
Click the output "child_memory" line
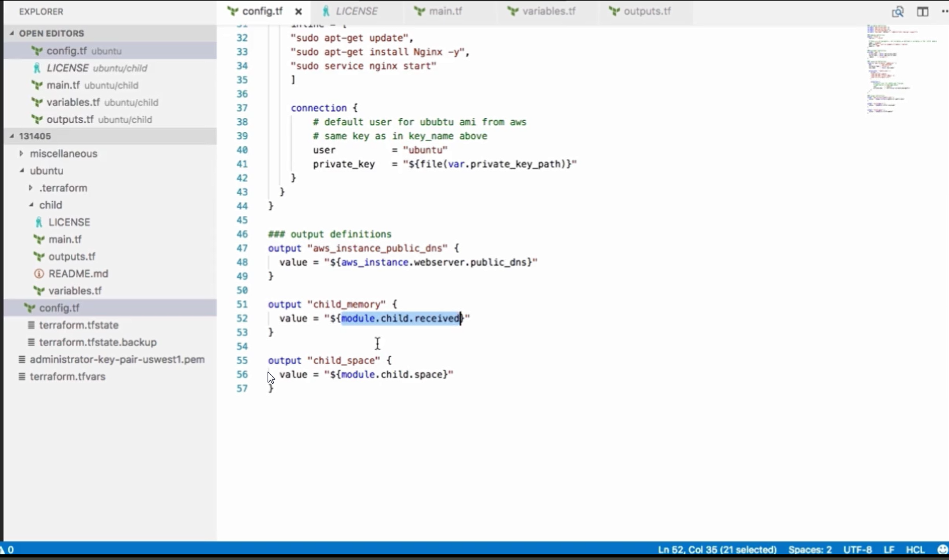pos(332,305)
